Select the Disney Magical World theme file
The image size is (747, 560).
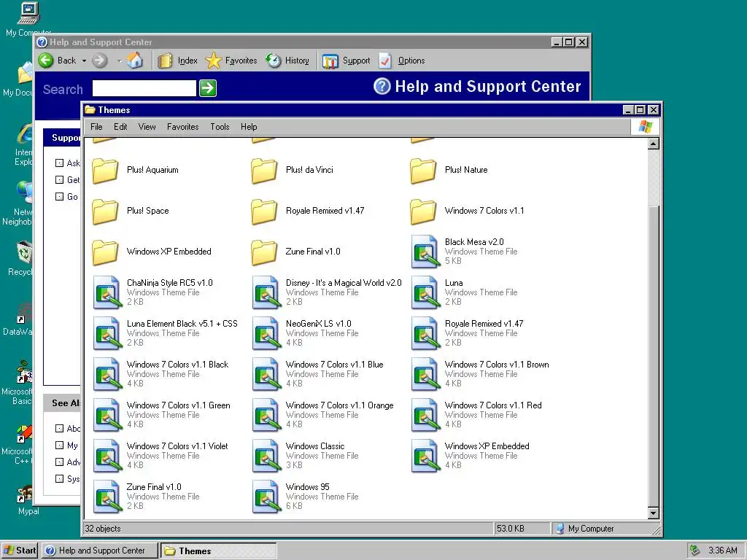click(x=328, y=292)
